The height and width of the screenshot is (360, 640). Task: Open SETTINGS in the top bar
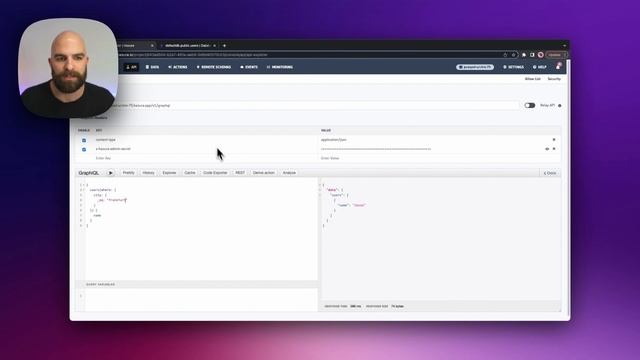(x=513, y=67)
